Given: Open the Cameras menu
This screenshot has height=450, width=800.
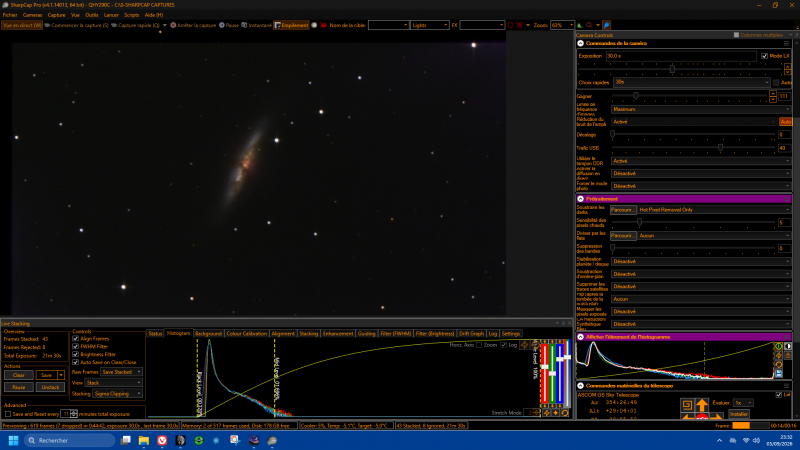Looking at the screenshot, I should [x=32, y=15].
